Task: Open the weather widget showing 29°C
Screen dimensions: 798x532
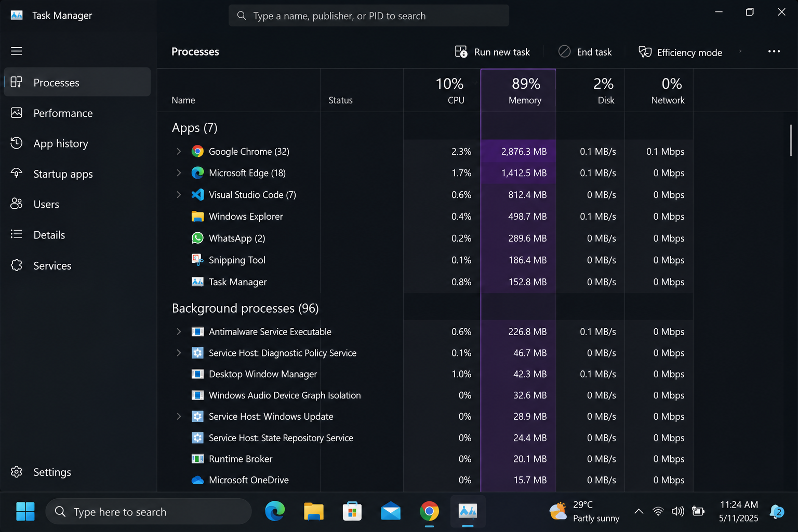Action: point(584,512)
